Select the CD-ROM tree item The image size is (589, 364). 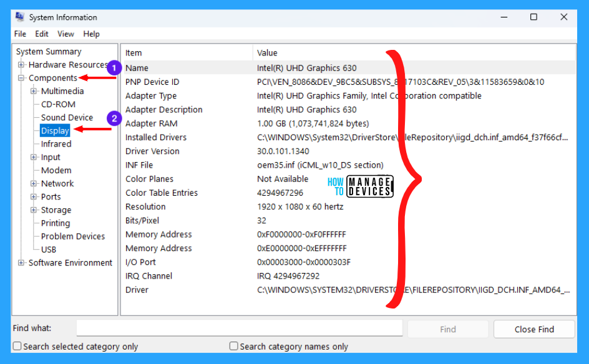coord(58,104)
